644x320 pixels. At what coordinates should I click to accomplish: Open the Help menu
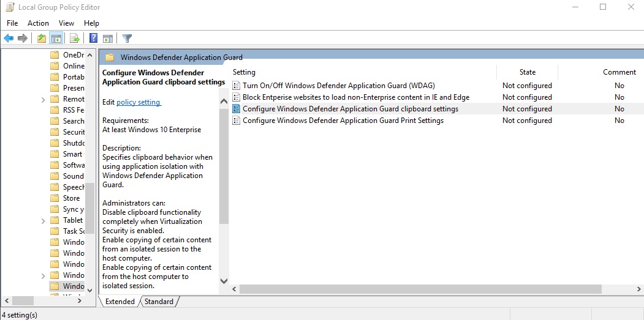click(x=91, y=23)
